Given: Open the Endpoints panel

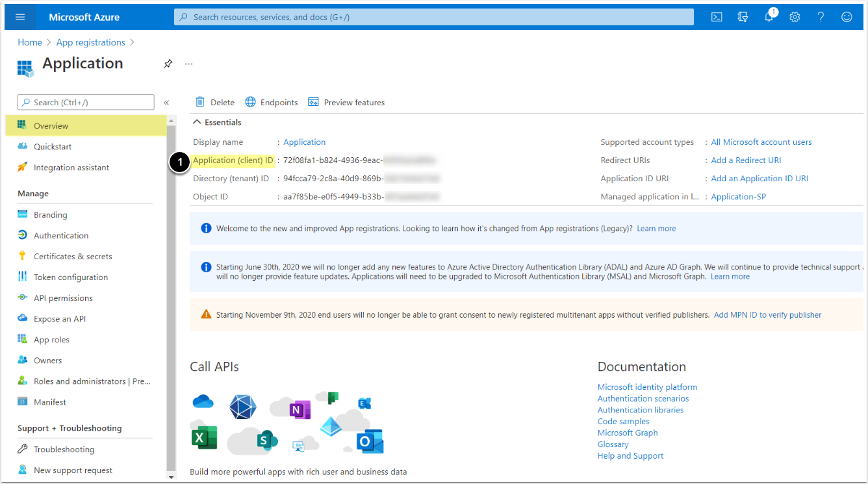Looking at the screenshot, I should click(x=272, y=103).
